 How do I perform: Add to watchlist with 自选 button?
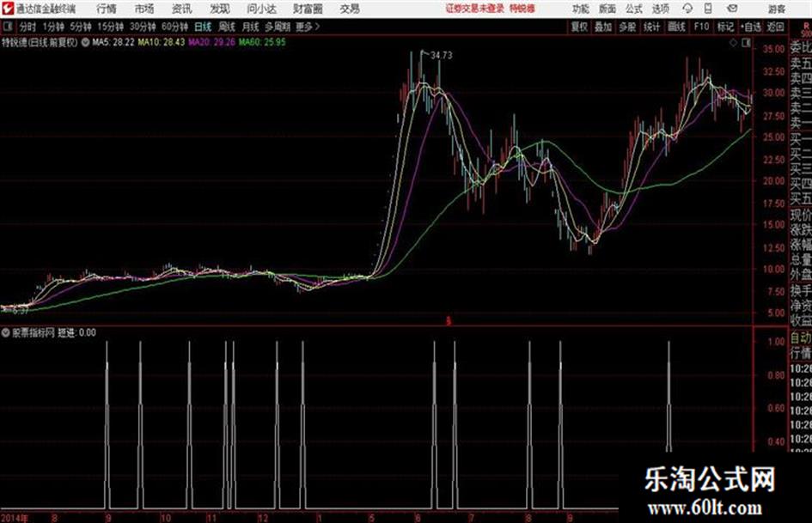click(750, 27)
